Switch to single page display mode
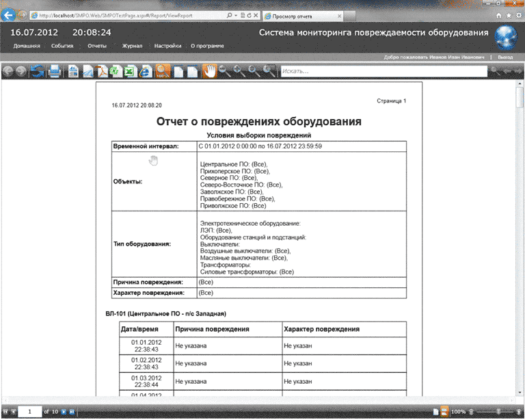The height and width of the screenshot is (420, 525). pyautogui.click(x=435, y=412)
